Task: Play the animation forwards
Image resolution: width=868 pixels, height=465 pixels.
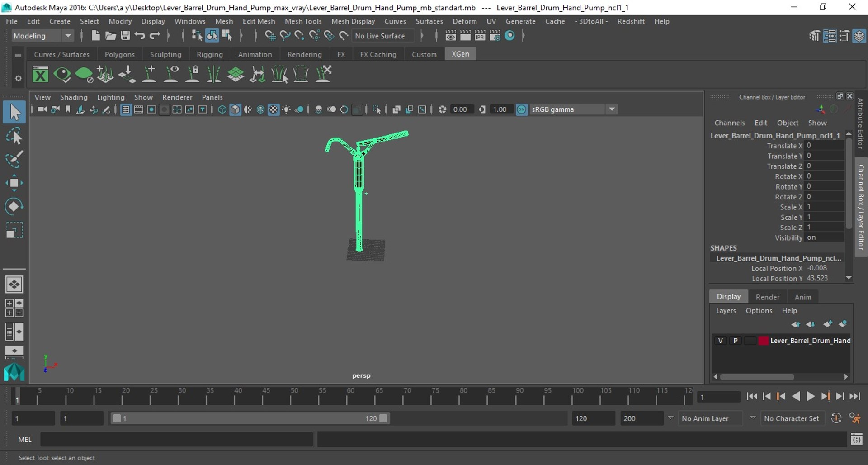Action: click(811, 397)
